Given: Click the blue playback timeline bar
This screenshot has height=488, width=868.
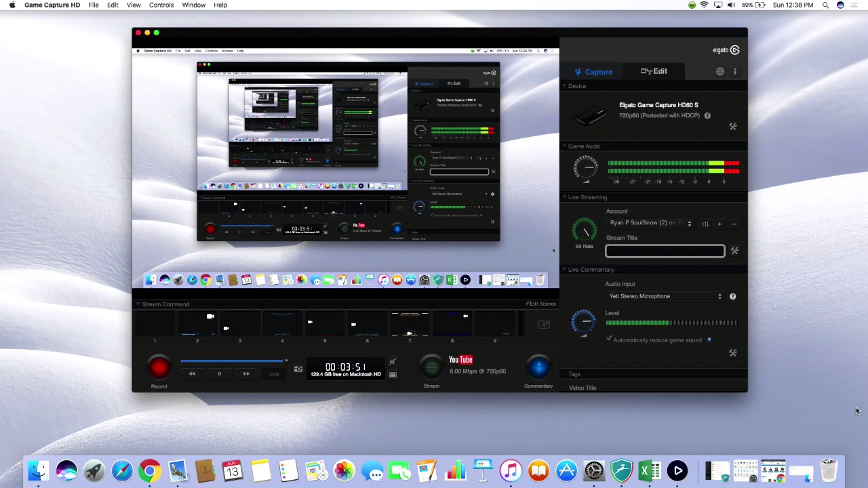Looking at the screenshot, I should pos(233,361).
